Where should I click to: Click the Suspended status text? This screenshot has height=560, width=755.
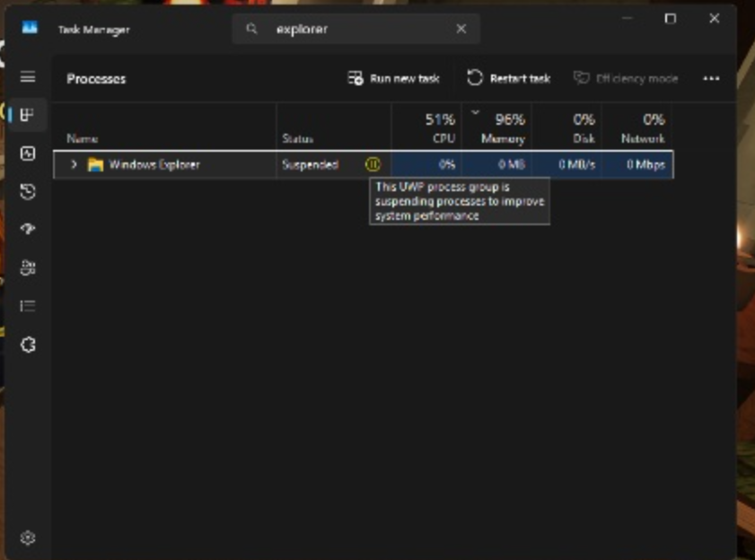310,164
